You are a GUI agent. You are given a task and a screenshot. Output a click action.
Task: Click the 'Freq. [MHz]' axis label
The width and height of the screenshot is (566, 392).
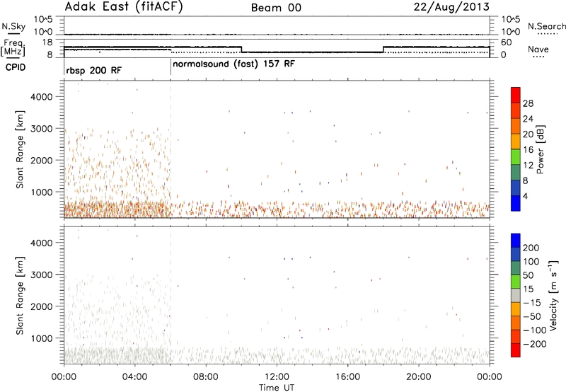[13, 47]
